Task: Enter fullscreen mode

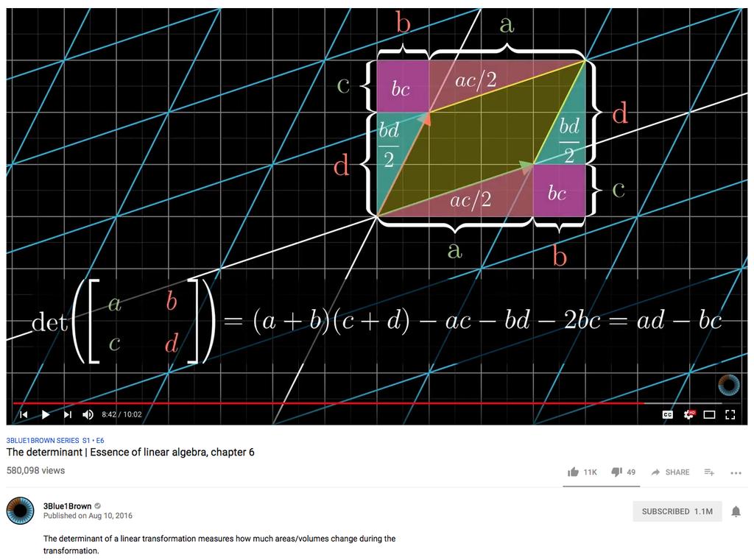Action: (x=730, y=414)
